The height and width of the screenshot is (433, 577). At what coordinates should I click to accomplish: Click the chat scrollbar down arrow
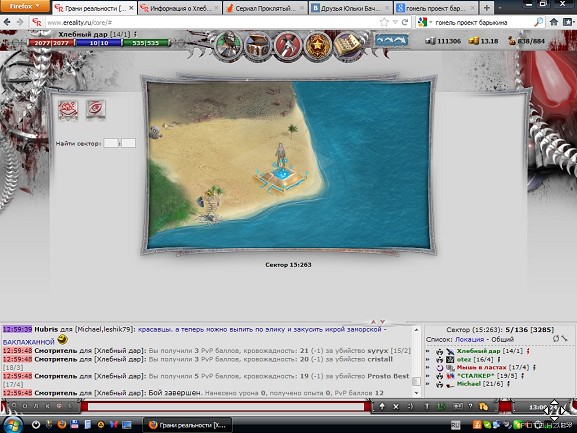coord(416,393)
